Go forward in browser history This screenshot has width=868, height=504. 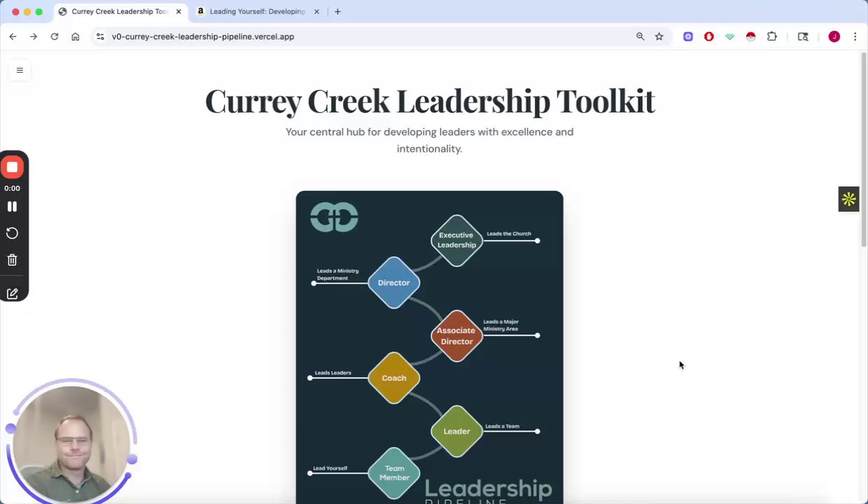(34, 36)
